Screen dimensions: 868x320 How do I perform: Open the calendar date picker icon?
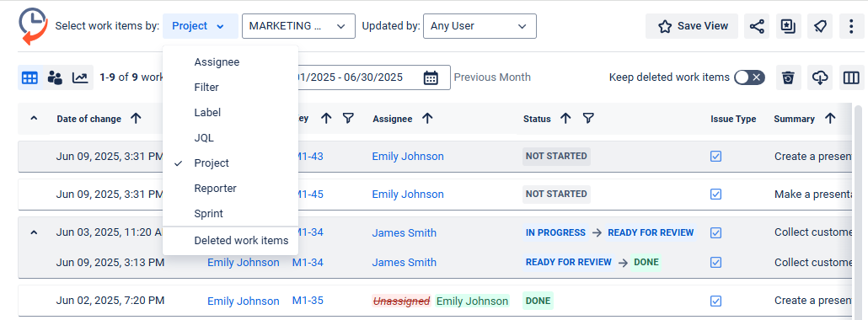click(x=431, y=77)
